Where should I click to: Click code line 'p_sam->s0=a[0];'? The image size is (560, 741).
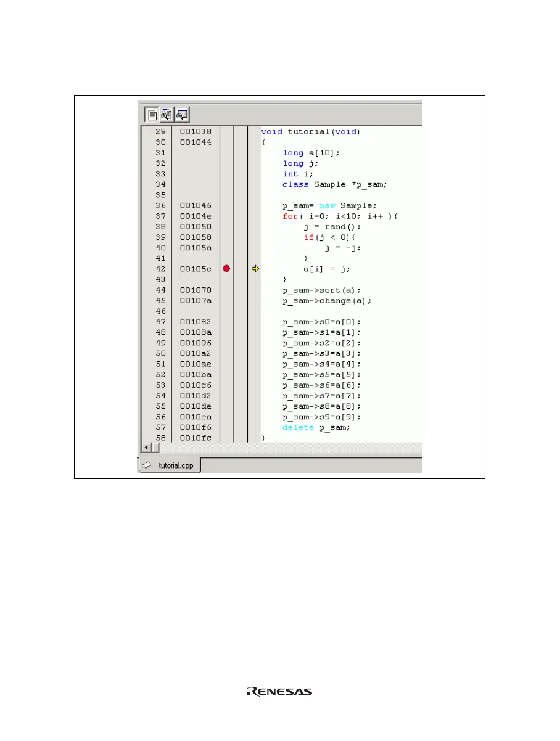[321, 322]
